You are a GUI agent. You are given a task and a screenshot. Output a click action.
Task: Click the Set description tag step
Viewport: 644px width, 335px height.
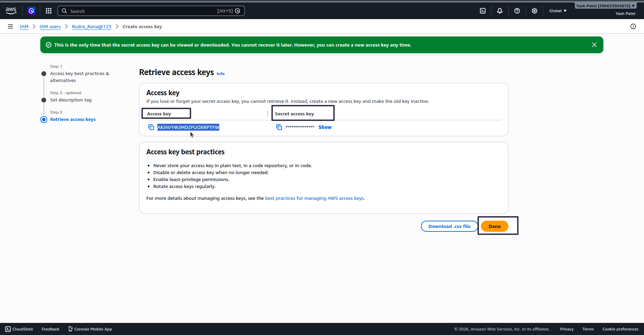pyautogui.click(x=71, y=100)
